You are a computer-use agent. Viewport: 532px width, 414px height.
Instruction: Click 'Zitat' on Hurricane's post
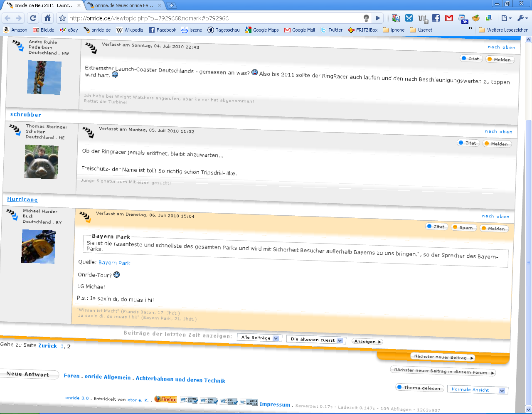pos(435,227)
